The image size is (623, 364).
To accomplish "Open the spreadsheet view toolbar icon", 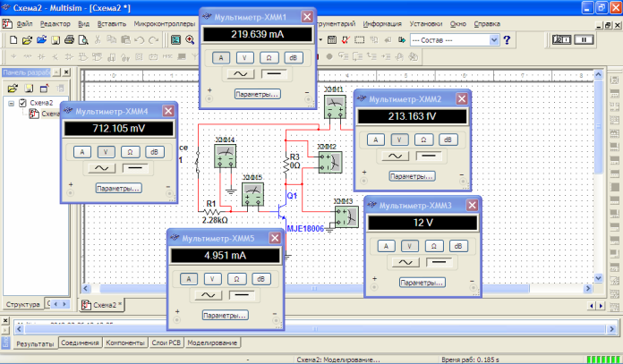I will coord(332,39).
